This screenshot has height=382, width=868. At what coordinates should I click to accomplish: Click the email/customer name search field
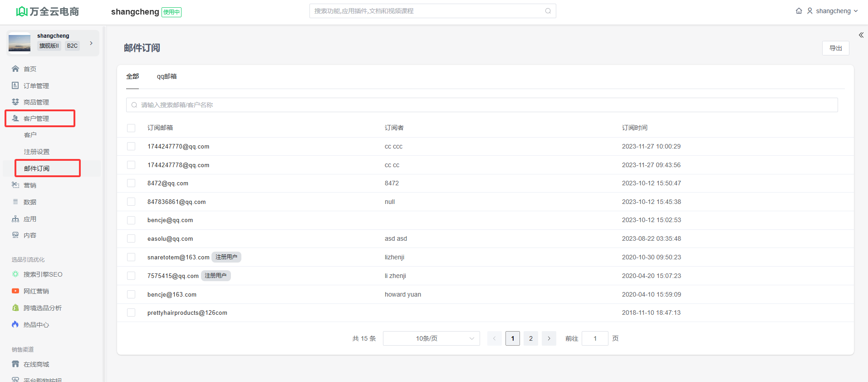[482, 105]
